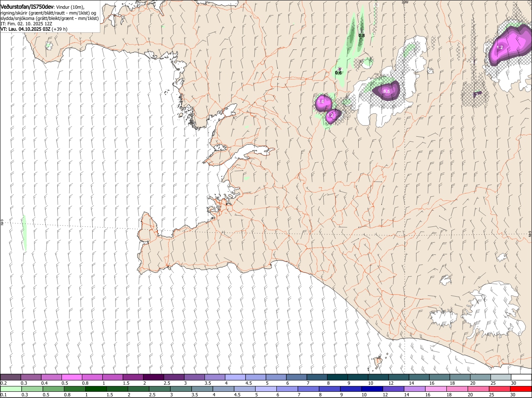Click the "20W" longitude label on the top edge
The width and height of the screenshot is (532, 398).
(405, 2)
